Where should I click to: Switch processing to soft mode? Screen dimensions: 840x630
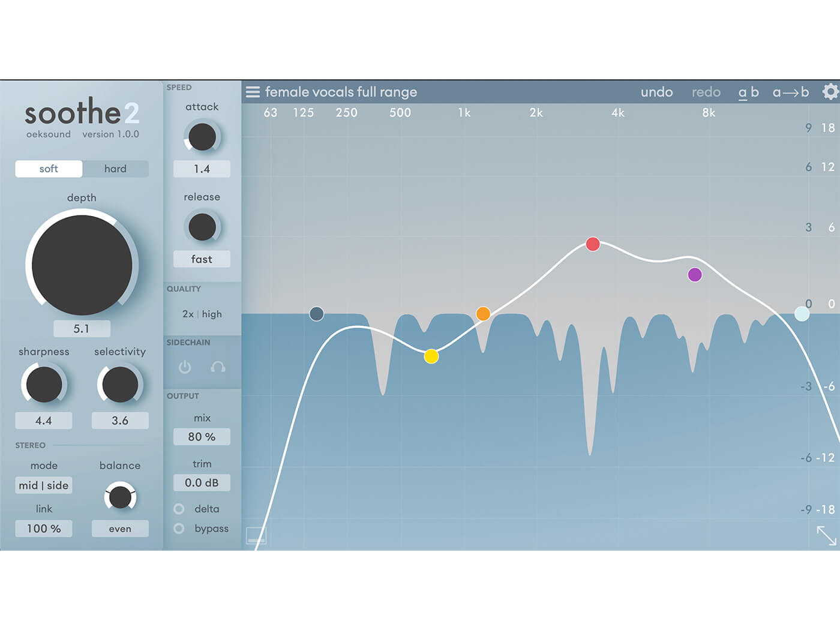coord(49,169)
